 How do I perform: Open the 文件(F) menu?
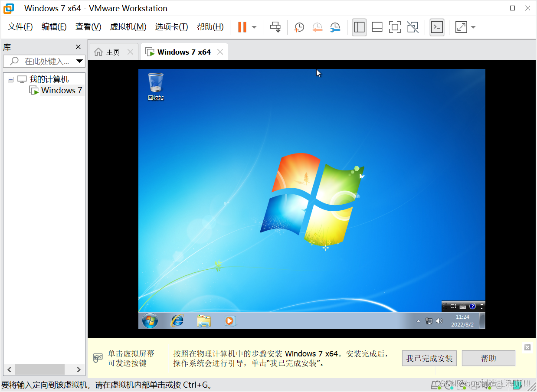20,27
